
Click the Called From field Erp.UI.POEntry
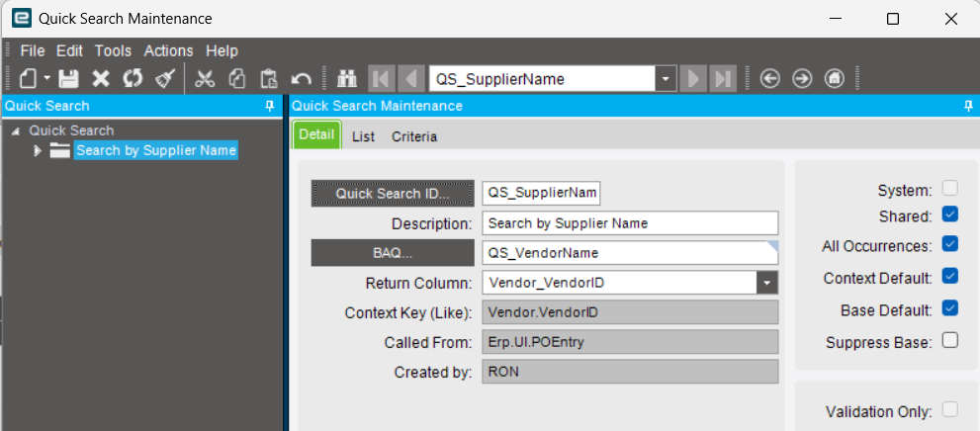pos(630,342)
